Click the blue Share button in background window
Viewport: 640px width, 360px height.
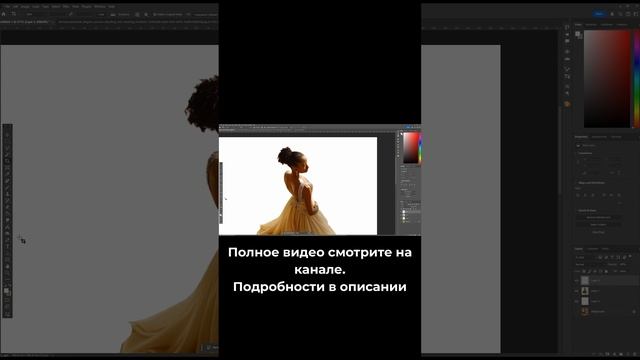[599, 14]
